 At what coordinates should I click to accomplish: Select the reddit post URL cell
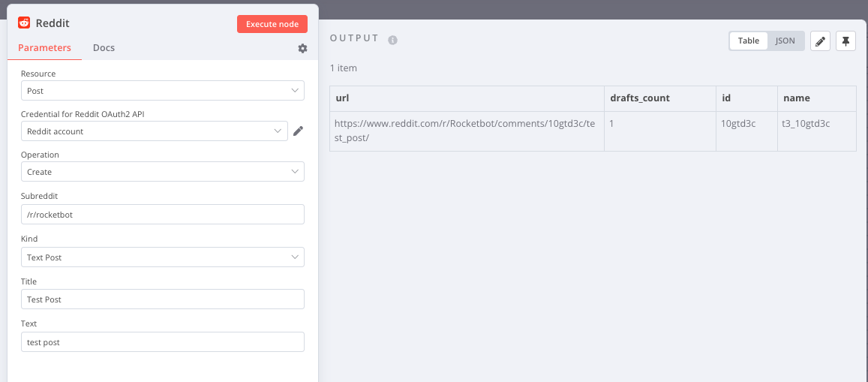coord(466,131)
